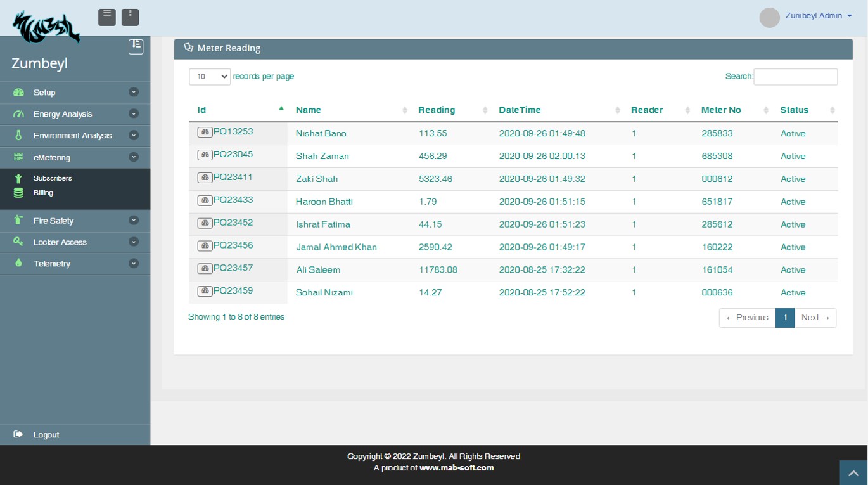Expand the Zumbeyl Admin user menu

pyautogui.click(x=818, y=16)
